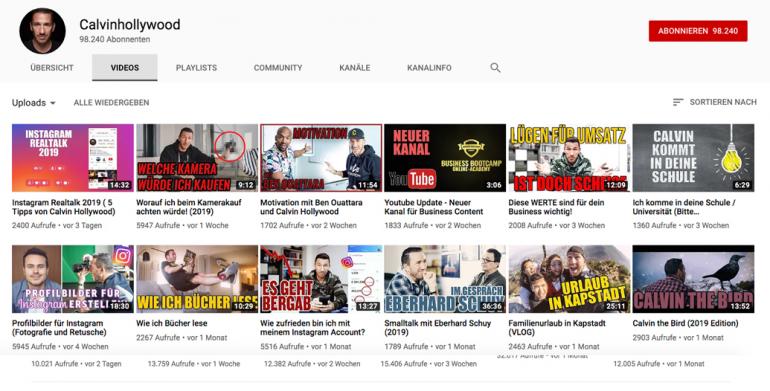This screenshot has width=770, height=391.
Task: Play the Calvin the Bird thumbnail
Action: 693,279
